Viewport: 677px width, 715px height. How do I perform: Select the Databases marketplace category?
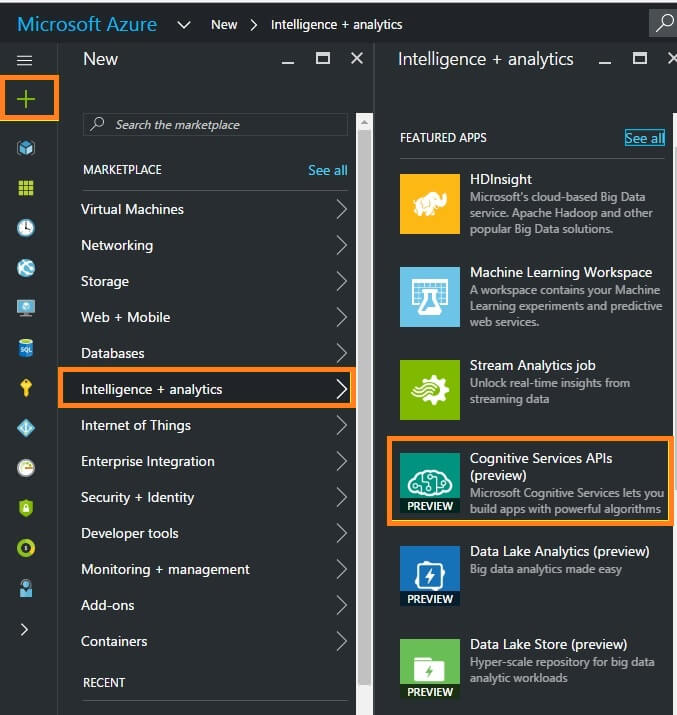113,353
